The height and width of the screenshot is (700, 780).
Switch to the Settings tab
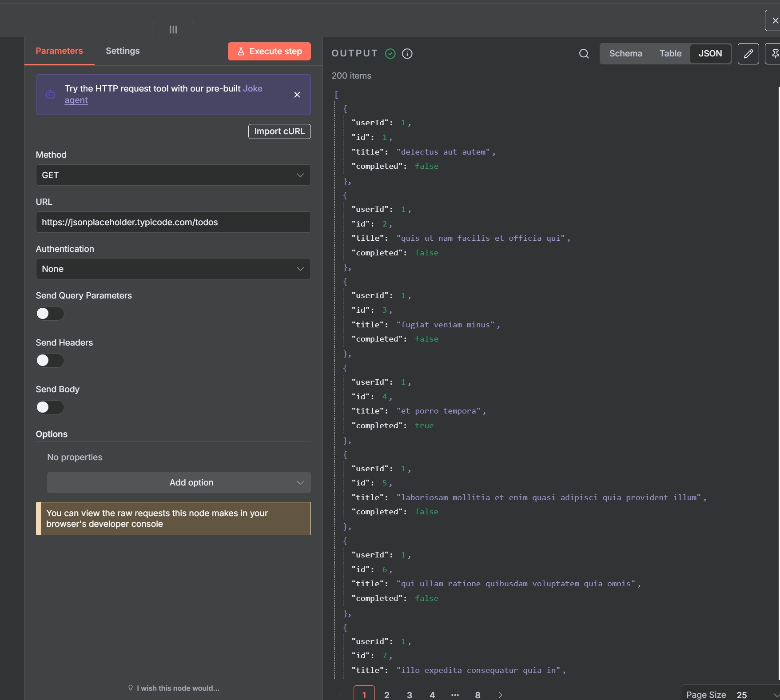pyautogui.click(x=123, y=51)
